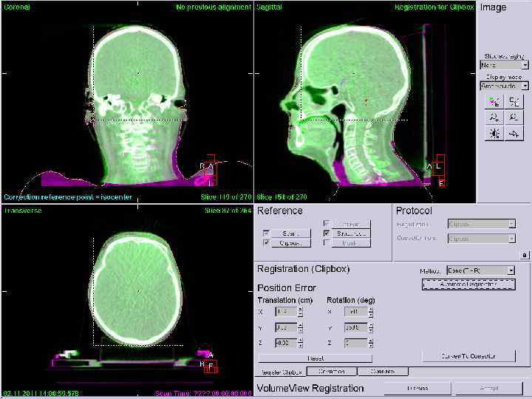The image size is (532, 399).
Task: Click the 'Slice 87 of 264' label
Action: click(228, 211)
